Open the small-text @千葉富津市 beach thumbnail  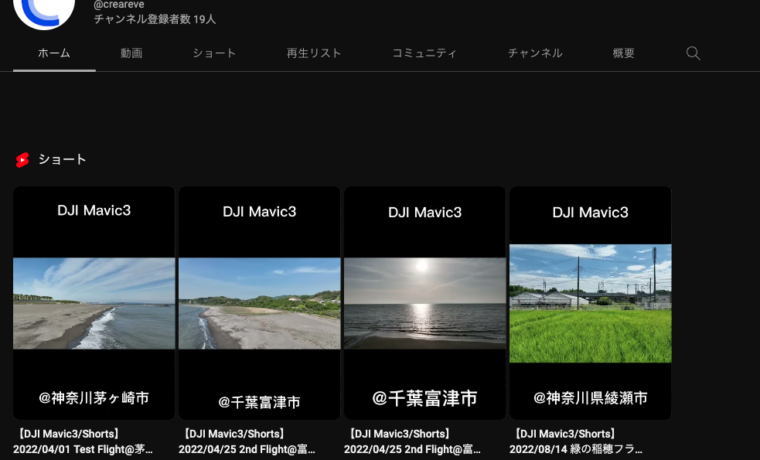[259, 303]
